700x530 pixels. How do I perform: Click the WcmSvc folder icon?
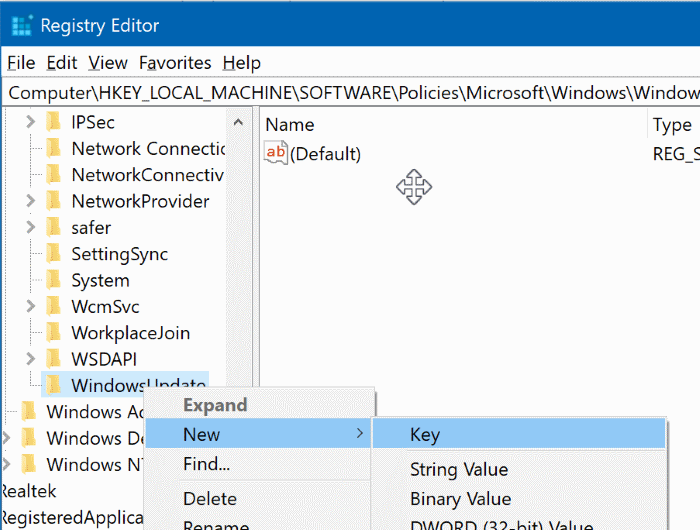54,306
